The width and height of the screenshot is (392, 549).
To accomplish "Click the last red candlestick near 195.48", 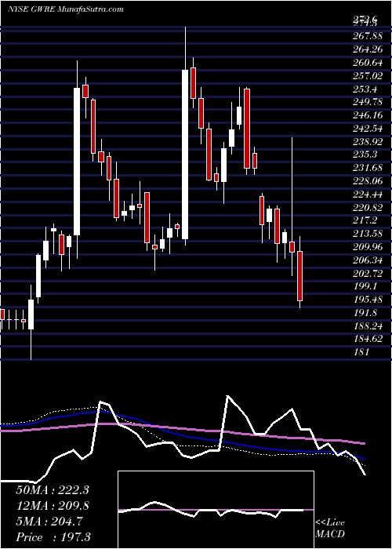I will [299, 276].
